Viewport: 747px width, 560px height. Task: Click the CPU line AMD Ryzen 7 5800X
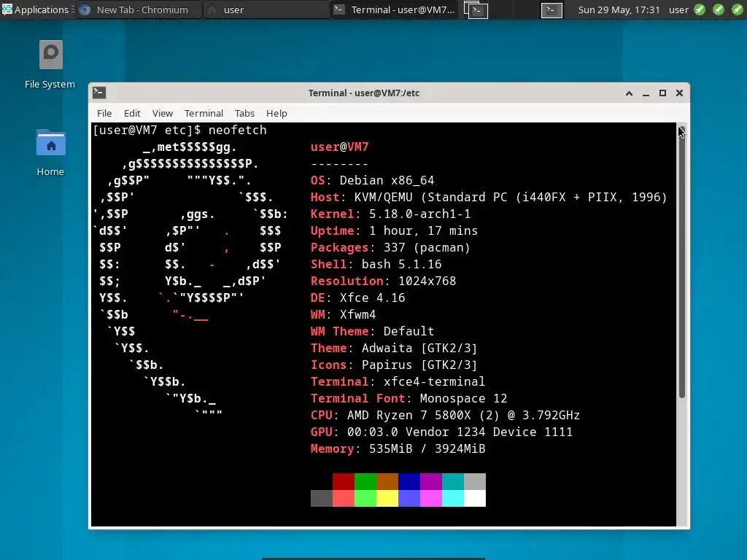click(446, 415)
